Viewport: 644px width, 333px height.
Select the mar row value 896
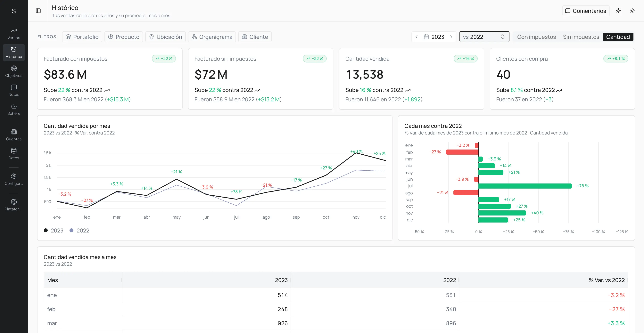click(x=451, y=323)
